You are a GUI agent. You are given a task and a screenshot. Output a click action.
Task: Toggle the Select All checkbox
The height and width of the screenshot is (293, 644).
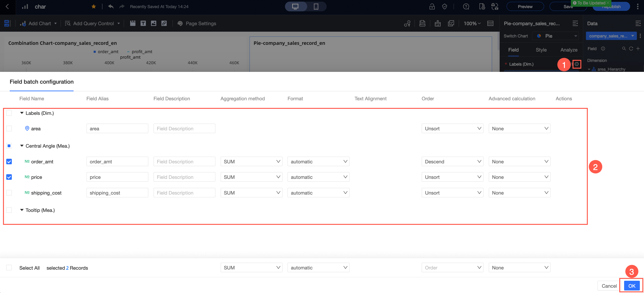click(9, 268)
